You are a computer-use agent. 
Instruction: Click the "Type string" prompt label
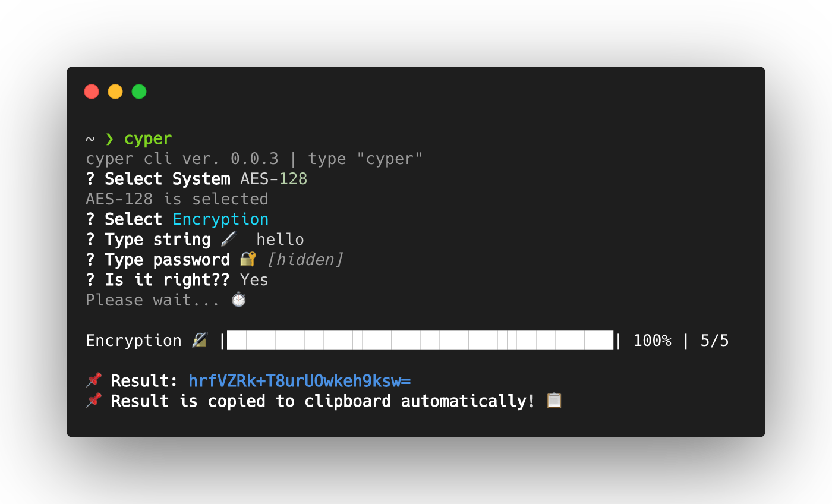coord(157,240)
